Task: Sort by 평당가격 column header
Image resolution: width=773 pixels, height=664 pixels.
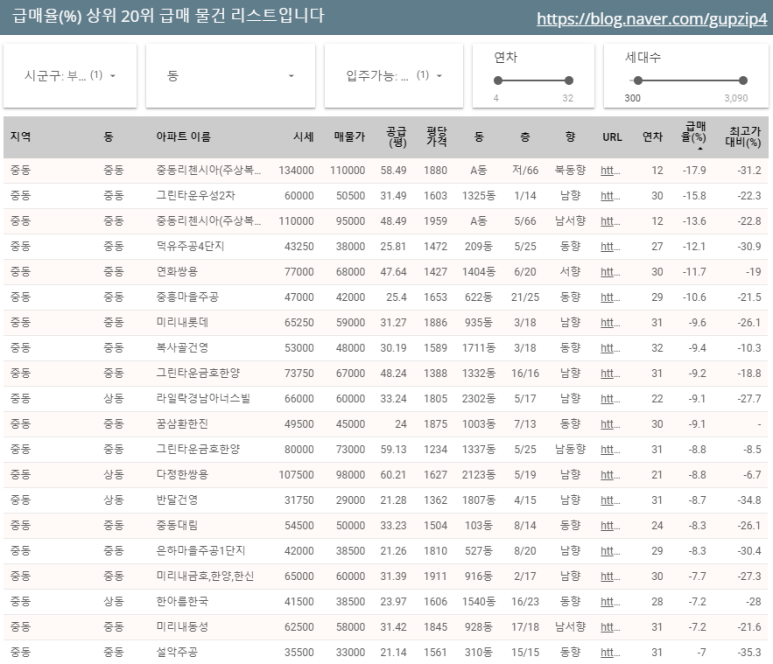Action: coord(437,137)
